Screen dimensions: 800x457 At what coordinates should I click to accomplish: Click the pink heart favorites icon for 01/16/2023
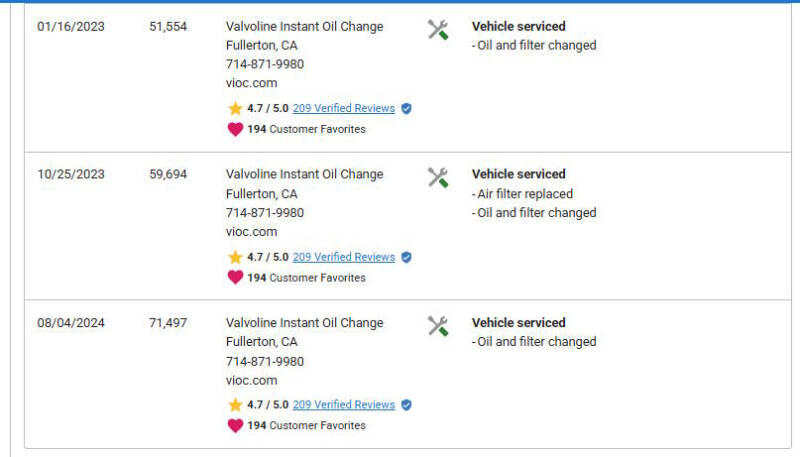point(235,129)
